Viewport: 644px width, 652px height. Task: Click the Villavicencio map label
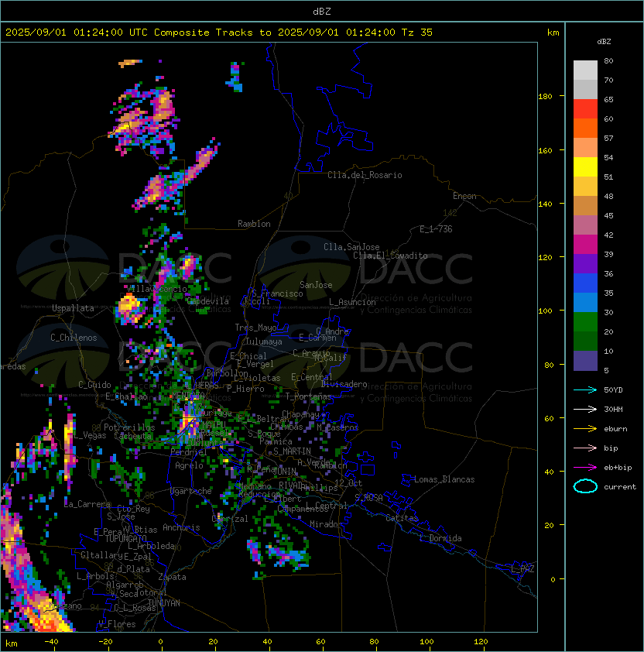click(156, 289)
